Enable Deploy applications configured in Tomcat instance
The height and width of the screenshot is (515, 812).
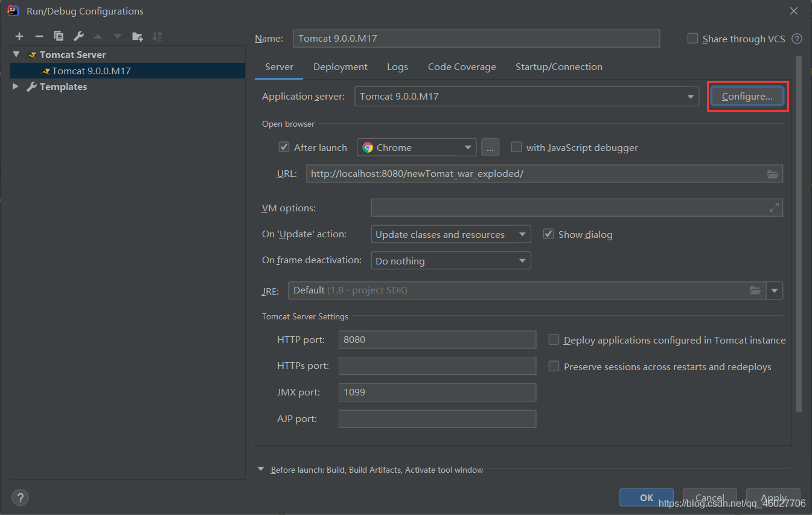coord(554,340)
